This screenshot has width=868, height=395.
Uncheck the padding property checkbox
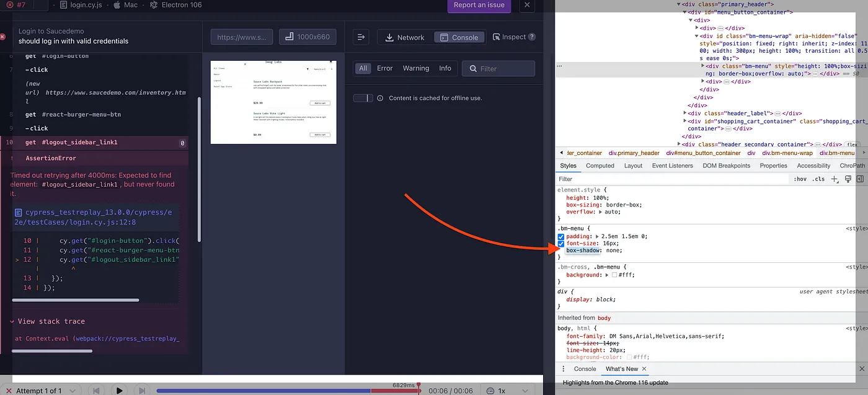561,237
